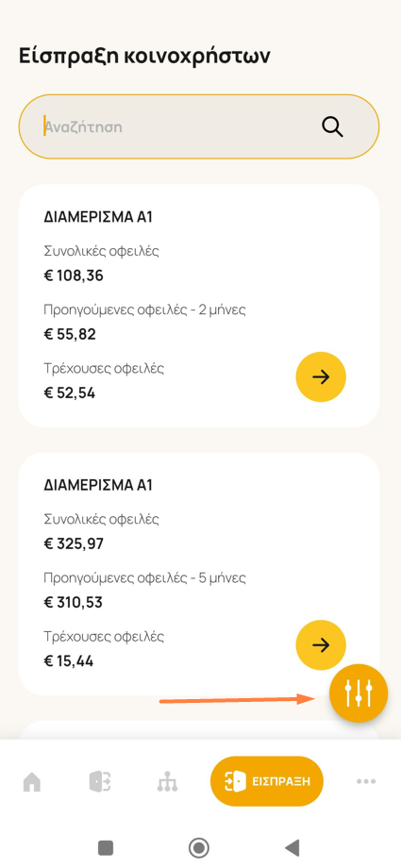The width and height of the screenshot is (401, 868).
Task: Tap the € 15,44 current debts amount
Action: coord(69,661)
